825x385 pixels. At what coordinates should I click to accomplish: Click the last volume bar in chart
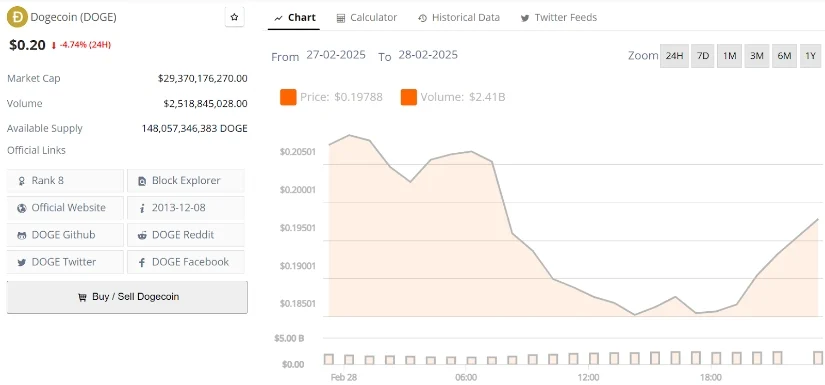pos(818,358)
